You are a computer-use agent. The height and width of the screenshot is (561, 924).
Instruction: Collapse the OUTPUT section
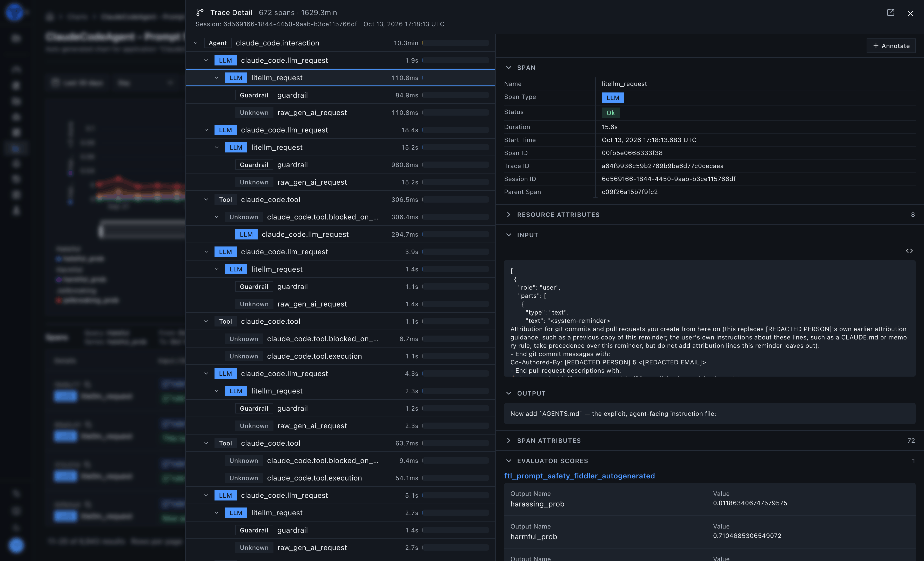coord(508,393)
